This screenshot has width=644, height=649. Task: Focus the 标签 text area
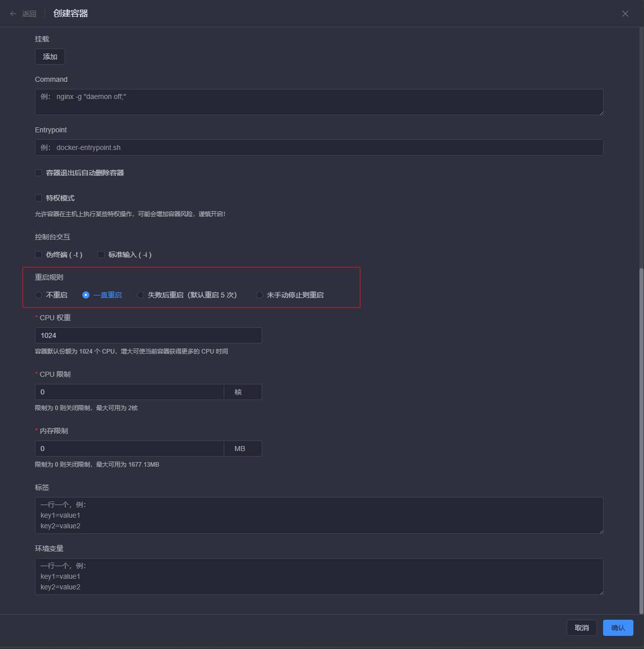pyautogui.click(x=319, y=515)
